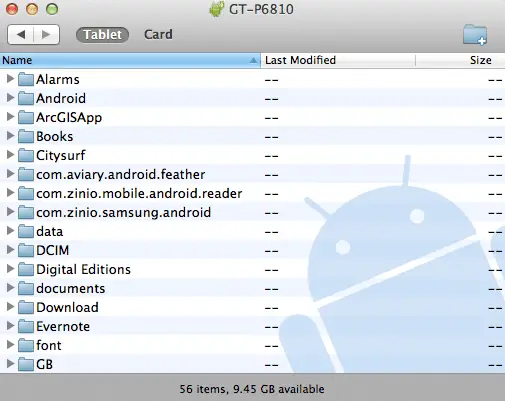Switch to the Tablet tab
Viewport: 505px width, 401px height.
[102, 35]
